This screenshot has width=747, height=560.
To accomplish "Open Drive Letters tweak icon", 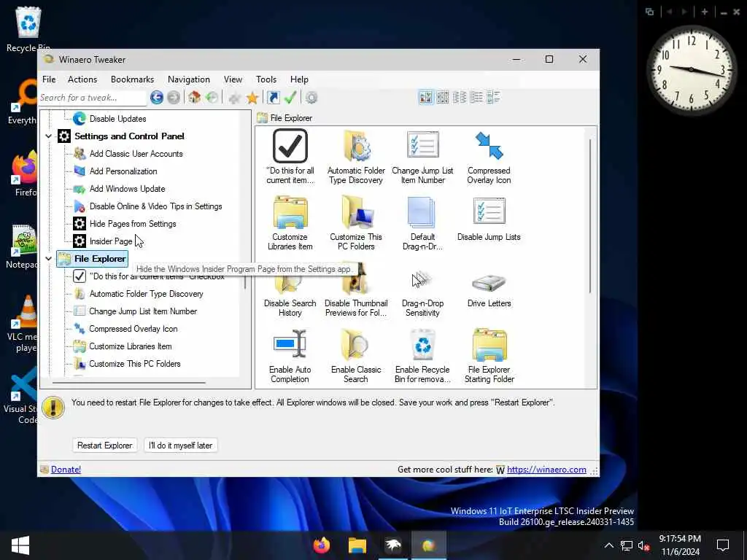I will point(489,289).
